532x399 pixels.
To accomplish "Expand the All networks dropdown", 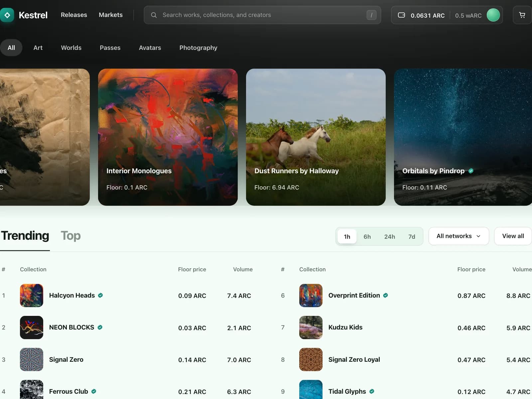I will [459, 236].
